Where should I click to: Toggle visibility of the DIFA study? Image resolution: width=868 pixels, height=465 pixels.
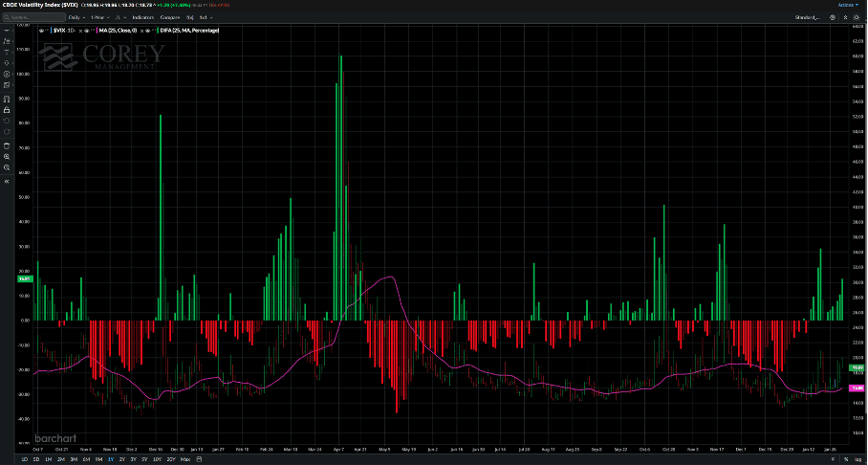tap(148, 31)
